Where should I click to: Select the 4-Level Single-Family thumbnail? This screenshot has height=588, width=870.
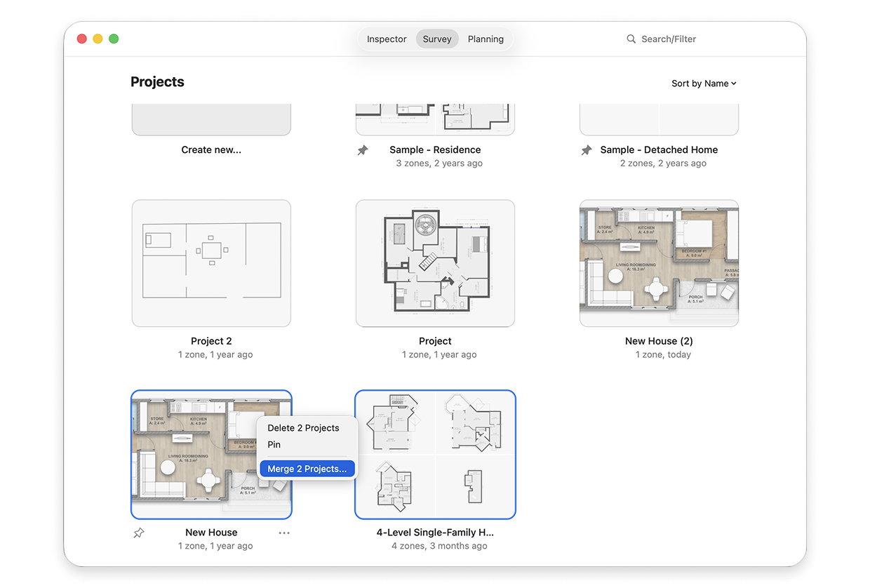435,455
